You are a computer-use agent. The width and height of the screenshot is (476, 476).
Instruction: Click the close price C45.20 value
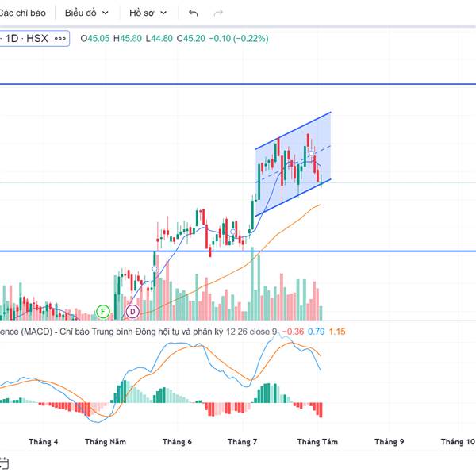tap(191, 39)
